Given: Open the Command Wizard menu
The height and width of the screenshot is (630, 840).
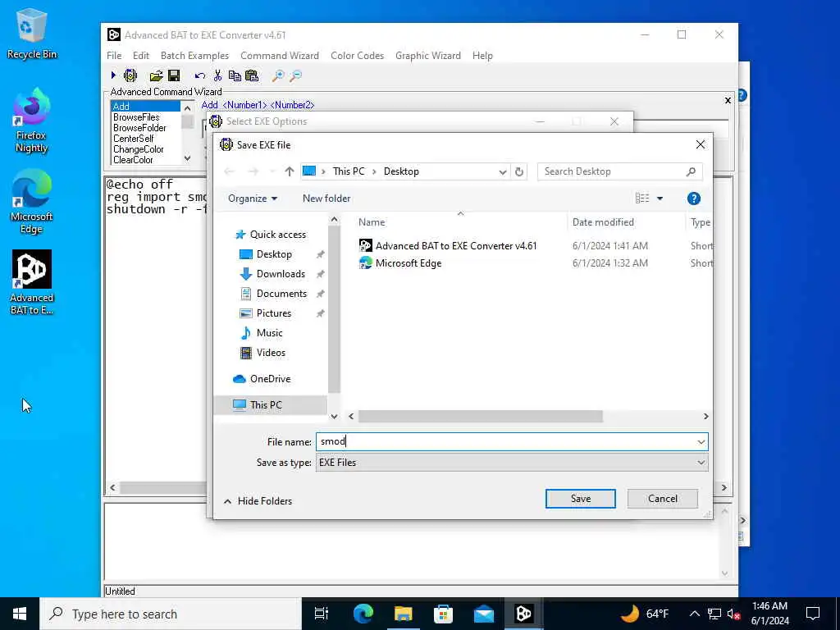Looking at the screenshot, I should click(280, 56).
